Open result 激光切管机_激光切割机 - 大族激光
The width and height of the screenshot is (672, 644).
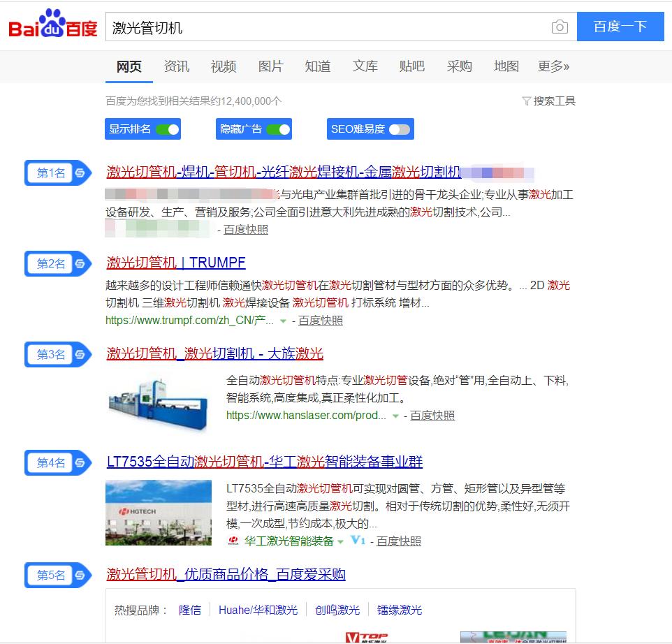(214, 353)
